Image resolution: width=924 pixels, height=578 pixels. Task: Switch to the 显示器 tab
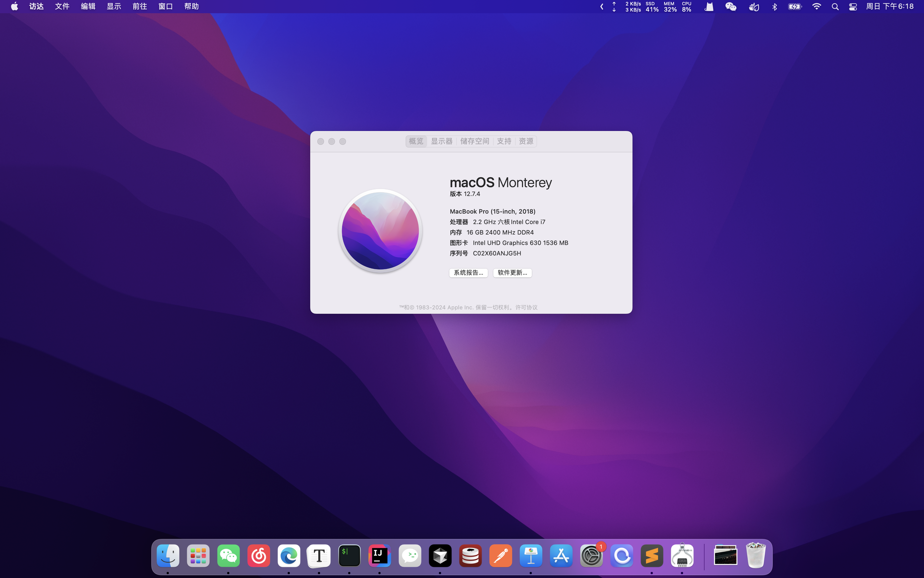(442, 141)
